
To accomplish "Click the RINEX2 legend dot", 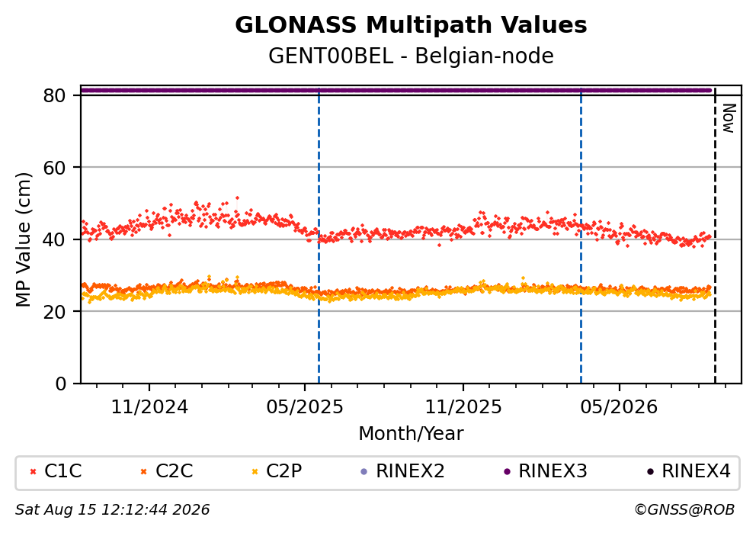I will pos(364,472).
